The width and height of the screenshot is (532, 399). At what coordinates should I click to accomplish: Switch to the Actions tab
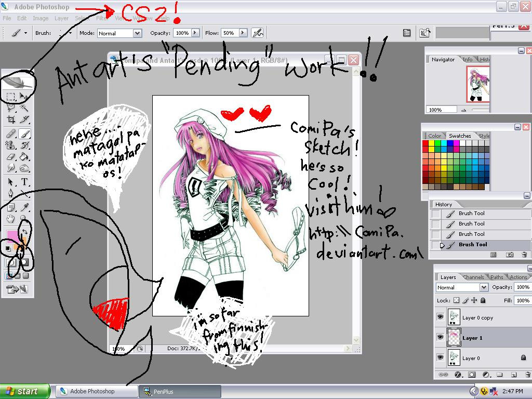pos(518,277)
